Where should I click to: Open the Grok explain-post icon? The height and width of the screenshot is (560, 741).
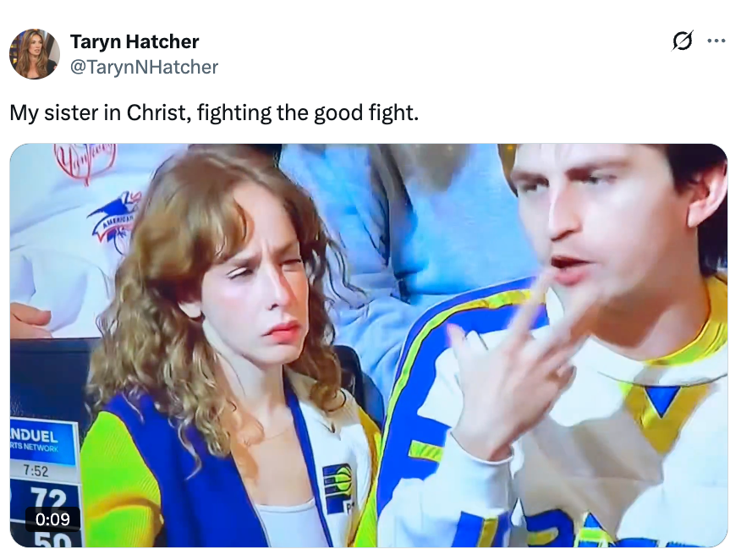pos(683,41)
